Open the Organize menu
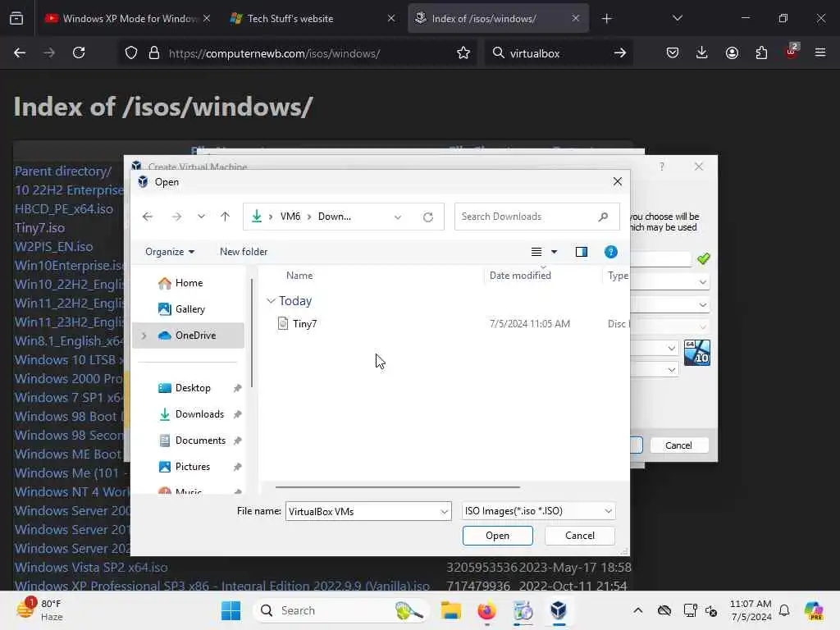This screenshot has width=840, height=630. point(169,252)
